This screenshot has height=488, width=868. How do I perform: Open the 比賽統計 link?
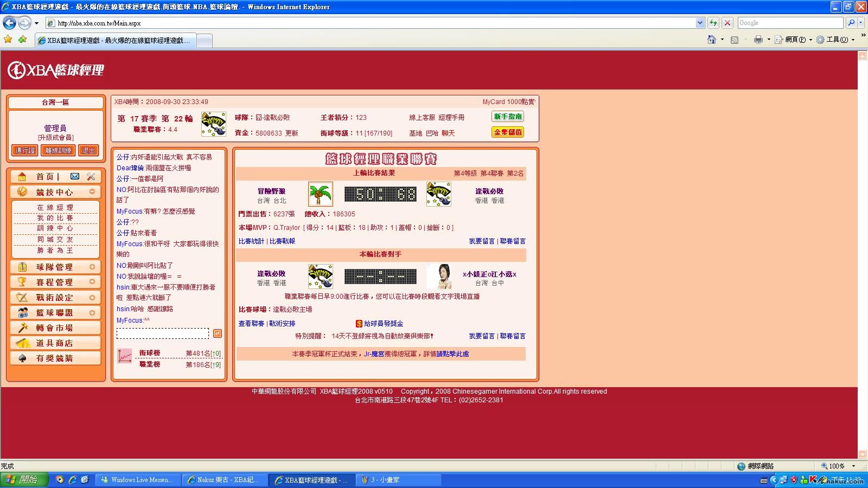point(251,241)
